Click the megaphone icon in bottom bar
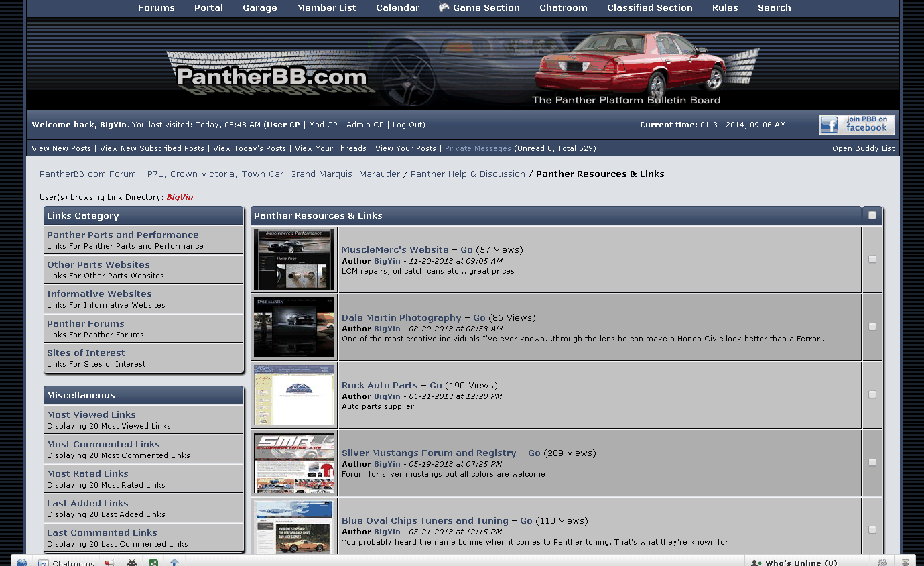The width and height of the screenshot is (924, 566). [x=110, y=563]
